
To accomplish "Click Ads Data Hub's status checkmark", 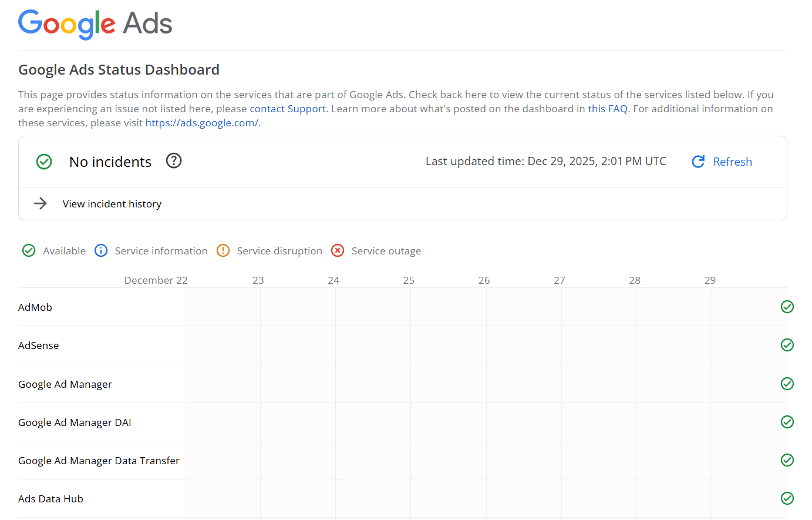I will (x=787, y=498).
